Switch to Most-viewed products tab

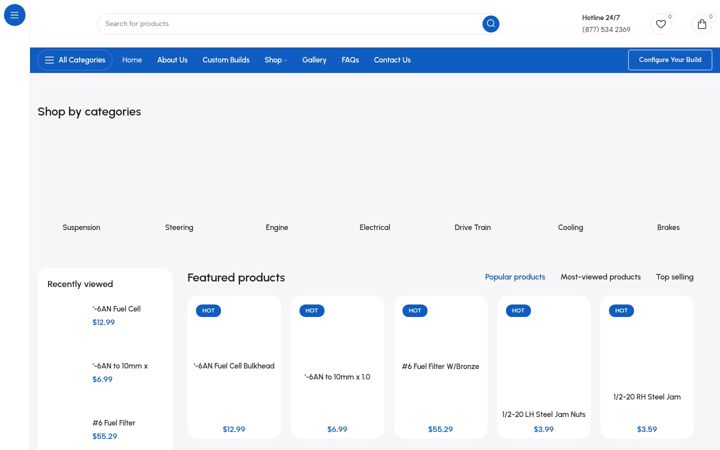[x=600, y=277]
